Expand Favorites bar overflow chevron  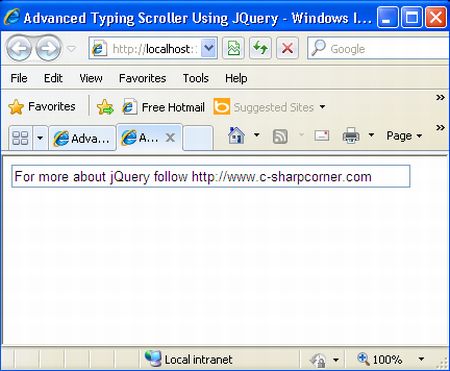coord(440,97)
